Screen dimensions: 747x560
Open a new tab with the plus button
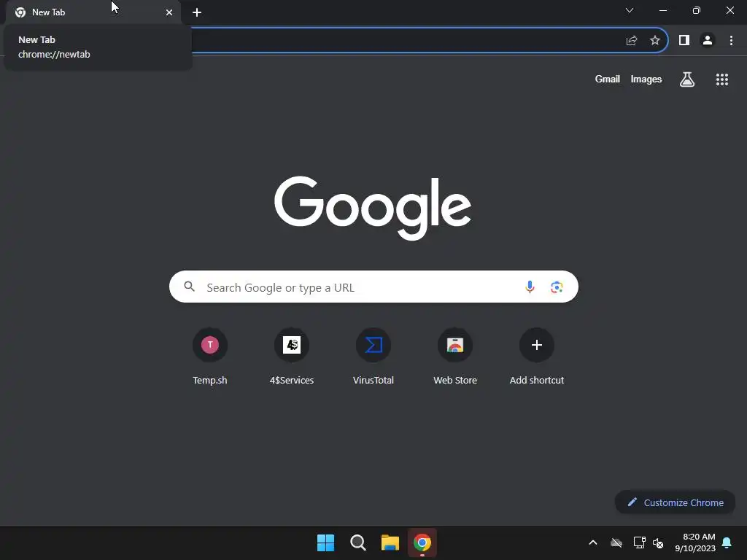pos(197,12)
